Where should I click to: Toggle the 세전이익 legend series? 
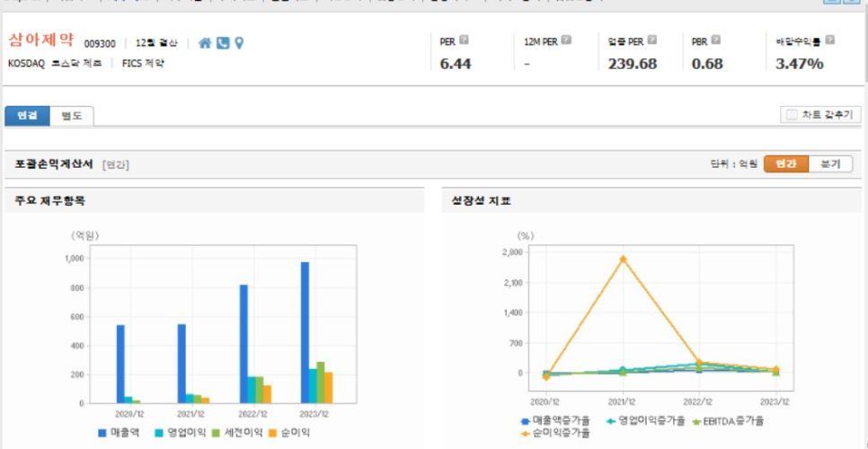point(237,433)
